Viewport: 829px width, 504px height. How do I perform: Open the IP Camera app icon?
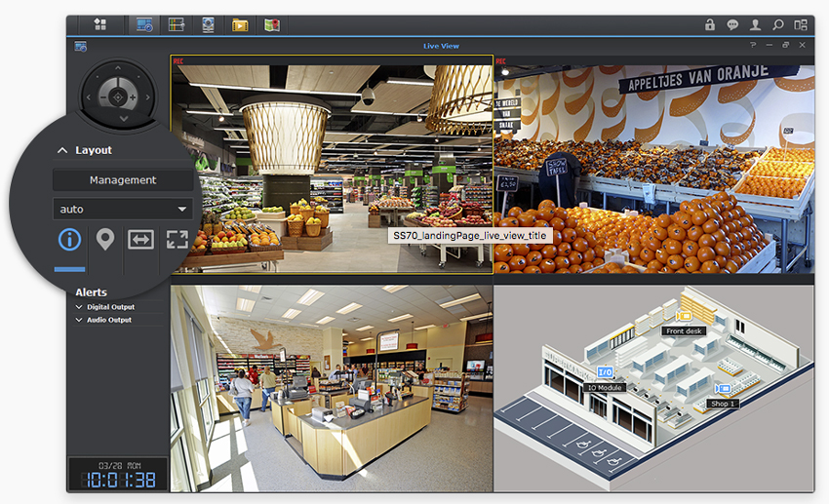209,24
